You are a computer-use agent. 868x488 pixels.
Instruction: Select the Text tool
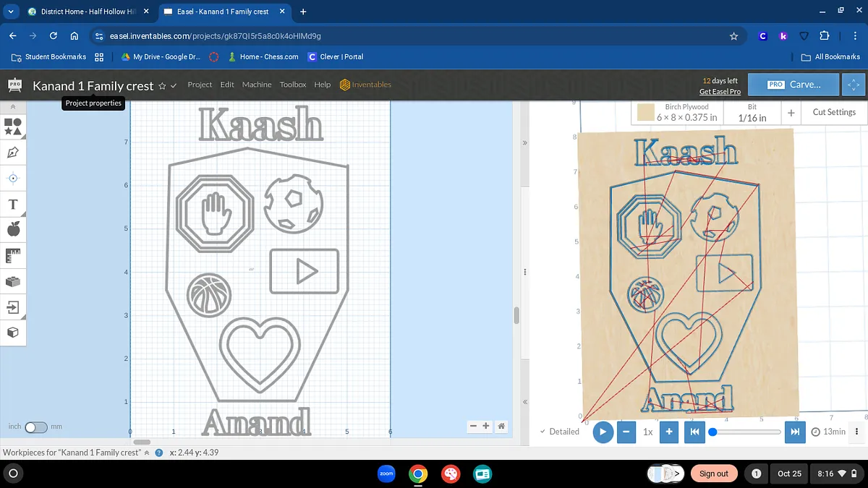coord(13,205)
